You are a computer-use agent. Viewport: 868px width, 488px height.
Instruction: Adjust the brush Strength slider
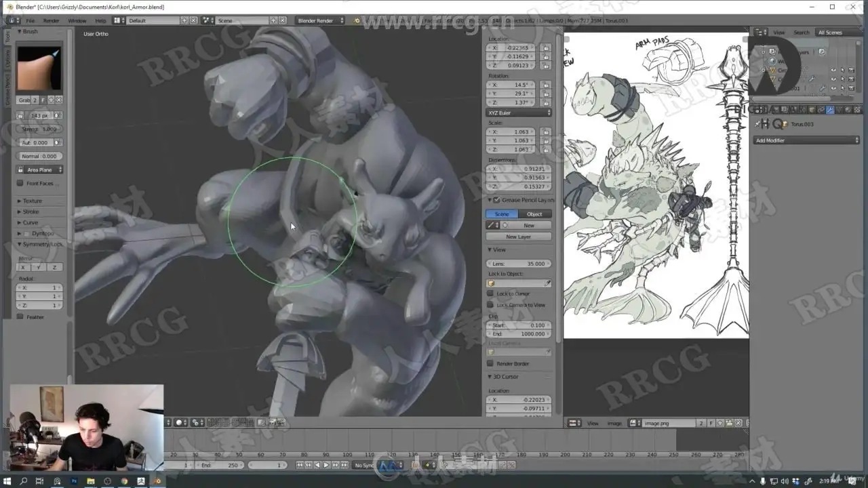(x=40, y=129)
